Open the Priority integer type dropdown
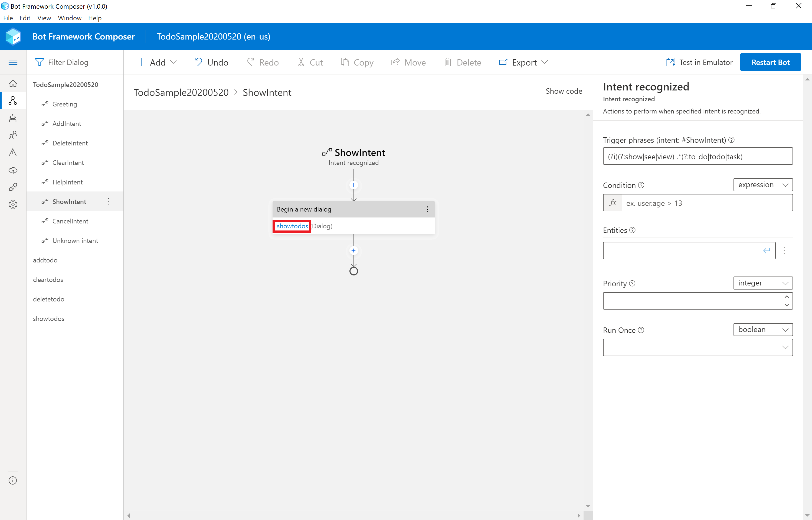 coord(763,283)
